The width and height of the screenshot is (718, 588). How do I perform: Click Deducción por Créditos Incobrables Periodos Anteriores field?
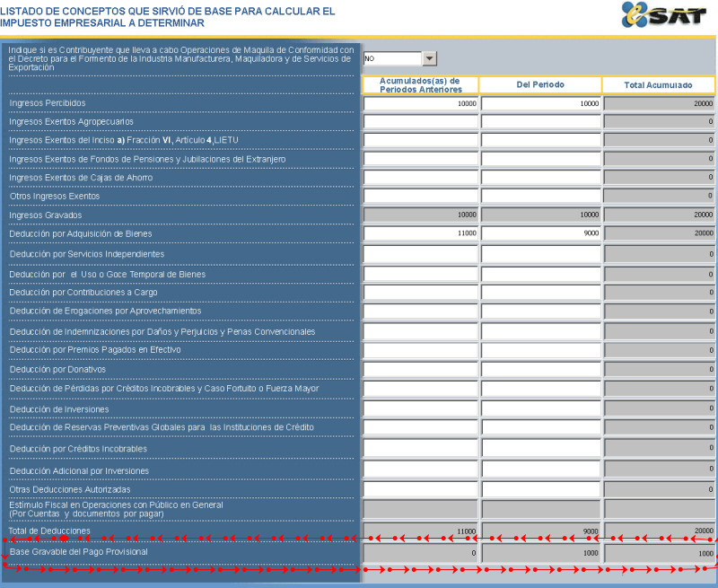421,448
